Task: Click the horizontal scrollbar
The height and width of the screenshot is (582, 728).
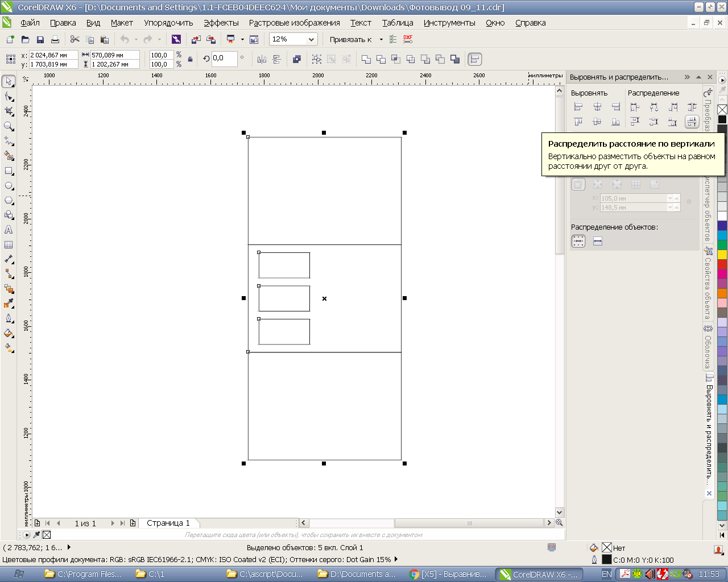Action: point(428,523)
